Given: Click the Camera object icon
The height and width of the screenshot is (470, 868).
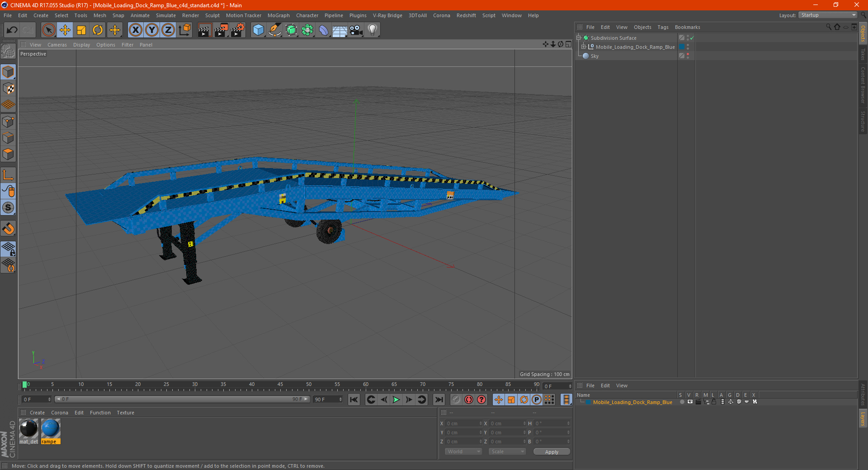Looking at the screenshot, I should point(356,30).
